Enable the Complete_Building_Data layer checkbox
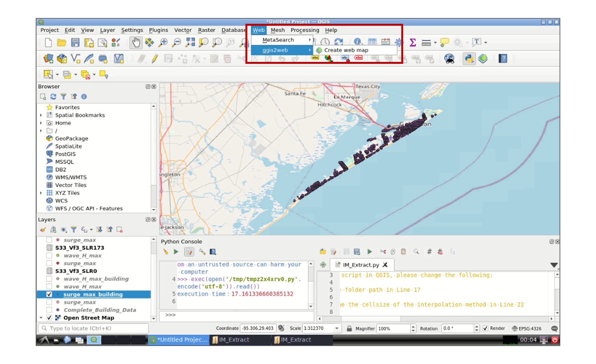 [x=49, y=310]
